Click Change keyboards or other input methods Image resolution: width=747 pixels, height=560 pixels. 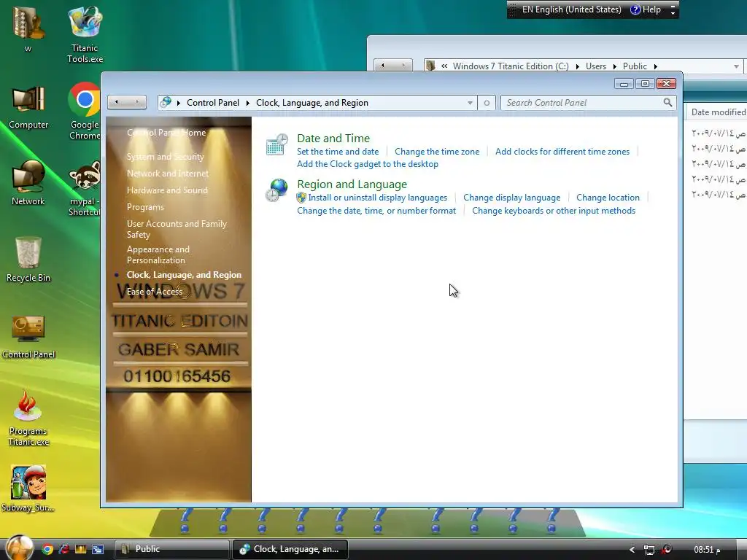(x=554, y=211)
